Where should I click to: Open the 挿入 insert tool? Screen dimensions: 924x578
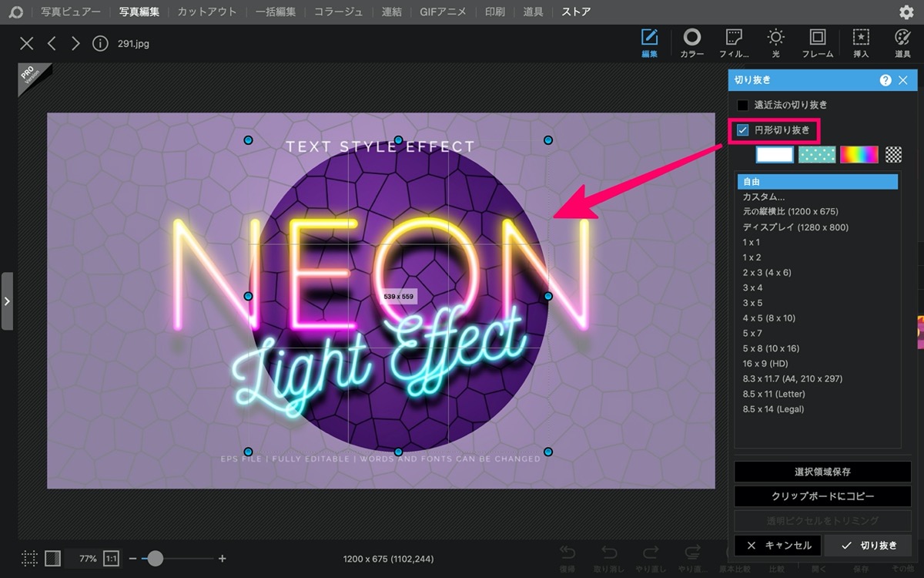pos(861,43)
